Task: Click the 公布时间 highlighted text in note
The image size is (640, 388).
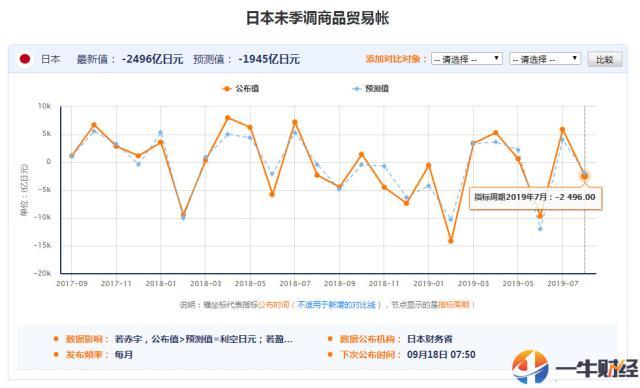Action: 274,305
